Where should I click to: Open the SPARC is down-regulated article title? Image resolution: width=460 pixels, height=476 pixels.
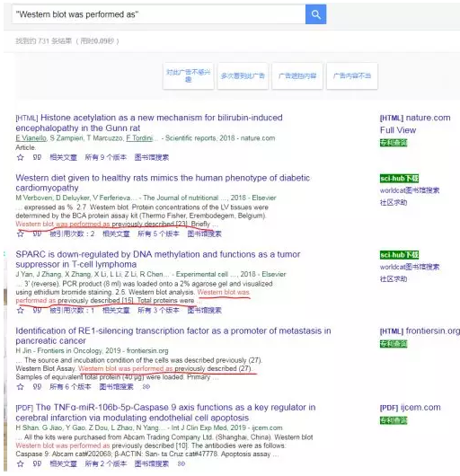[x=158, y=259]
